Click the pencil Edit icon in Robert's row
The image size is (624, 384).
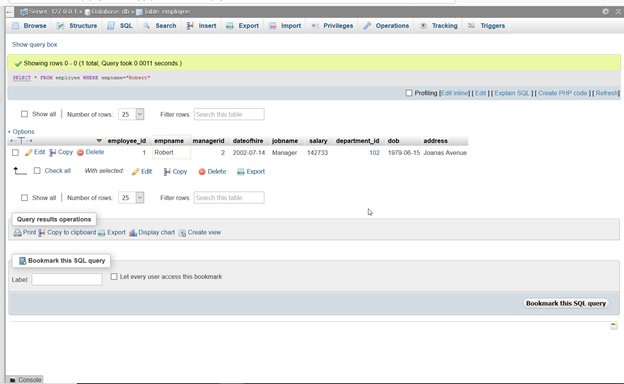(28, 152)
